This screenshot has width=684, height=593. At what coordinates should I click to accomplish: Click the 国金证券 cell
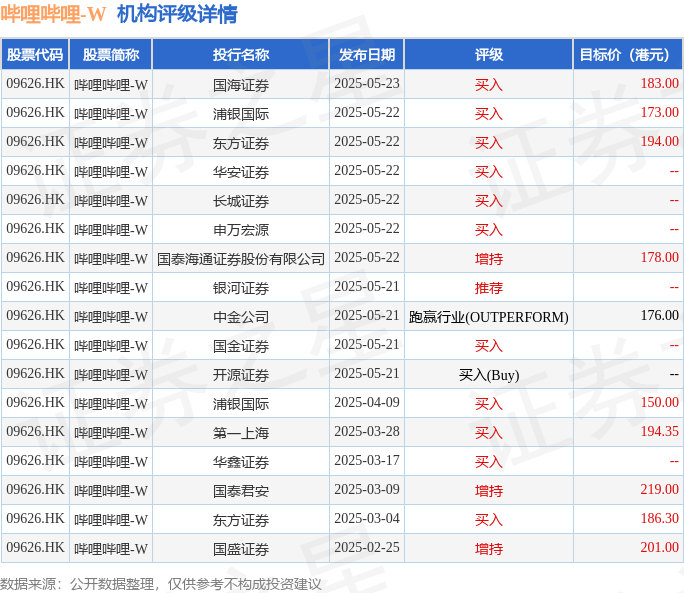[241, 346]
